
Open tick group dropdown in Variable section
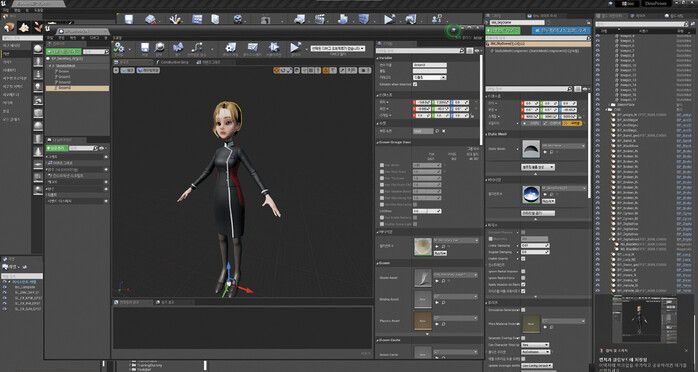[430, 77]
